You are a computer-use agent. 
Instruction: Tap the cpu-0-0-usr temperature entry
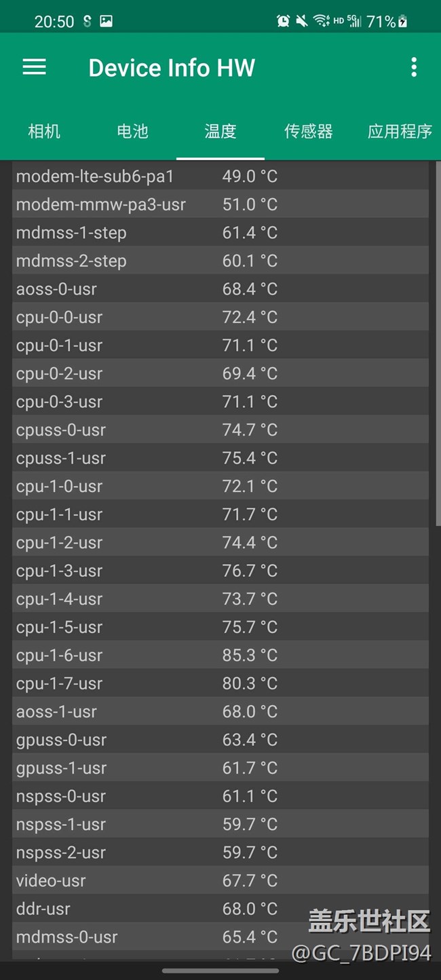point(220,317)
